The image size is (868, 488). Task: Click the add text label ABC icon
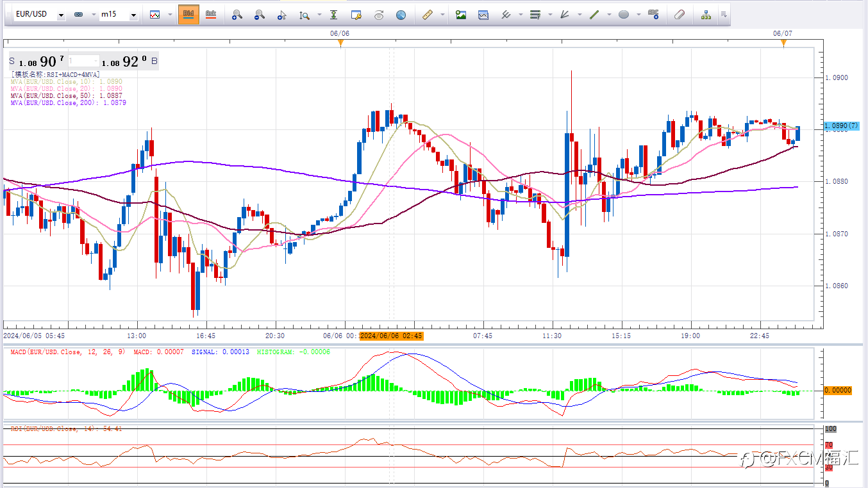(653, 14)
